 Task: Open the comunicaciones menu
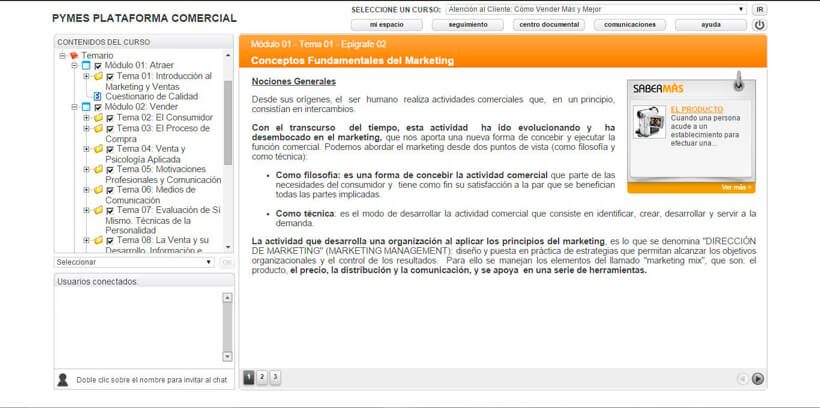[x=630, y=25]
